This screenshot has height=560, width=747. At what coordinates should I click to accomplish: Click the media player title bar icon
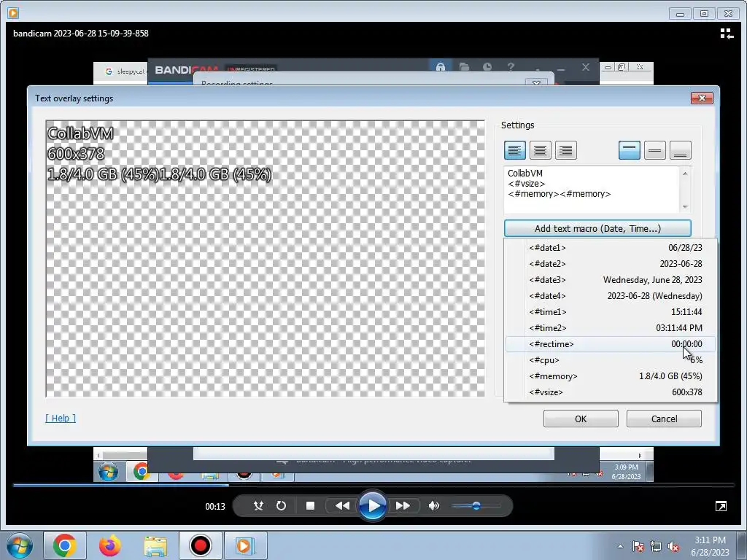point(13,13)
